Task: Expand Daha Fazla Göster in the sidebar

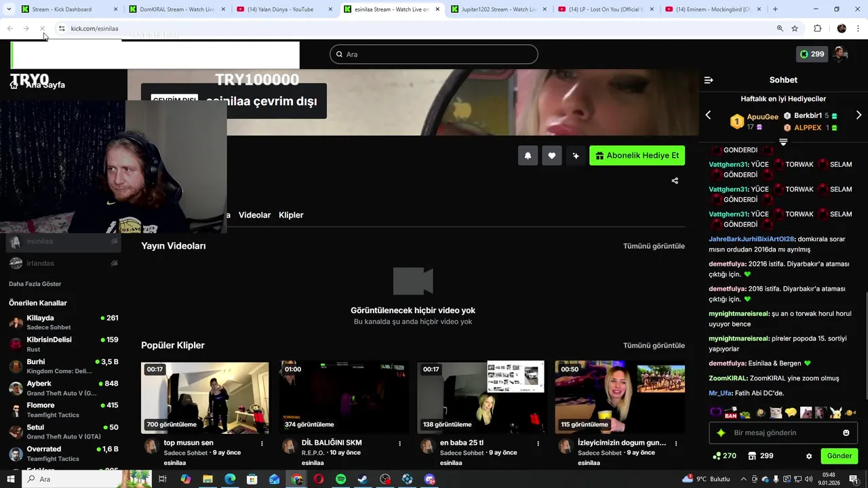Action: [35, 284]
